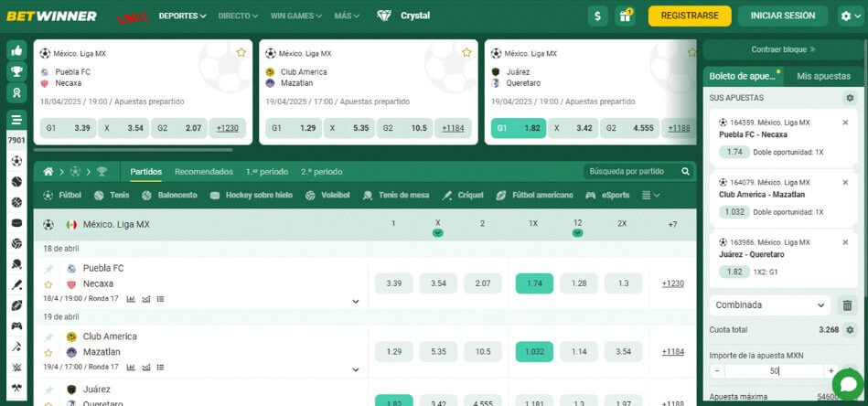Screen dimensions: 868x406
Task: Open the Directo dropdown menu
Action: (x=238, y=16)
